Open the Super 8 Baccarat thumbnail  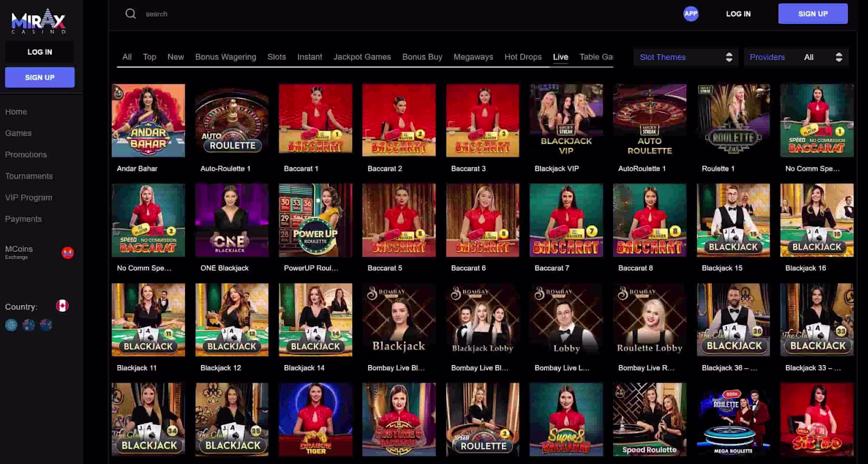click(x=566, y=420)
